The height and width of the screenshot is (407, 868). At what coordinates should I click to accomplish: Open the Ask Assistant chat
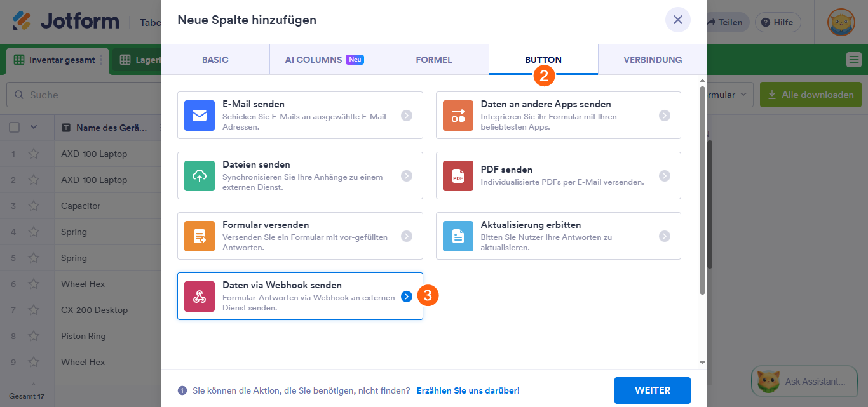(804, 381)
